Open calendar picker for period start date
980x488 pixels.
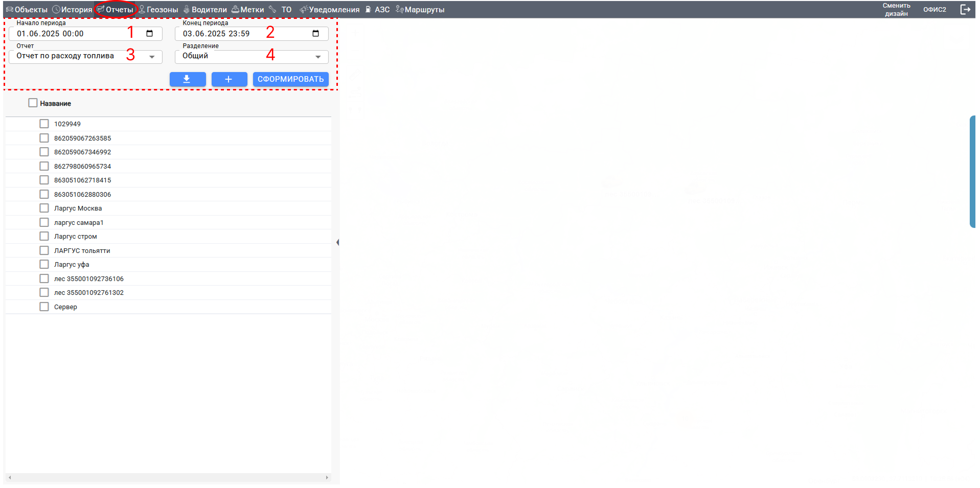(x=150, y=34)
